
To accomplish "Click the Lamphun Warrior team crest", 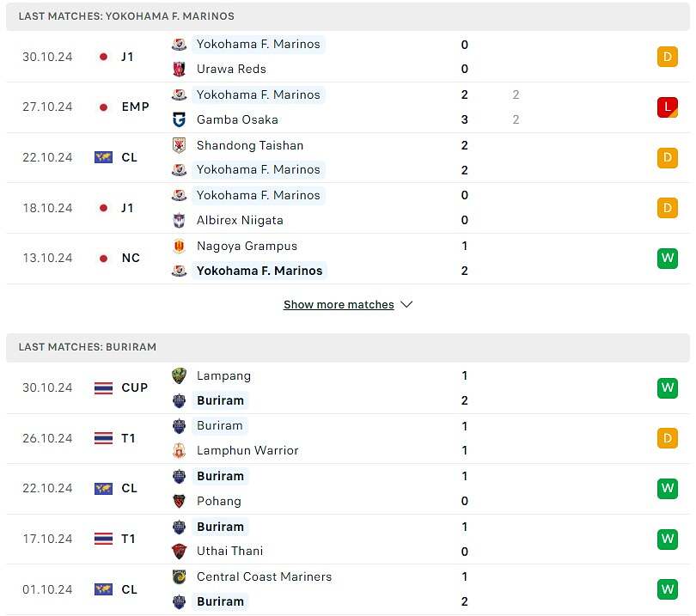I will pyautogui.click(x=179, y=450).
